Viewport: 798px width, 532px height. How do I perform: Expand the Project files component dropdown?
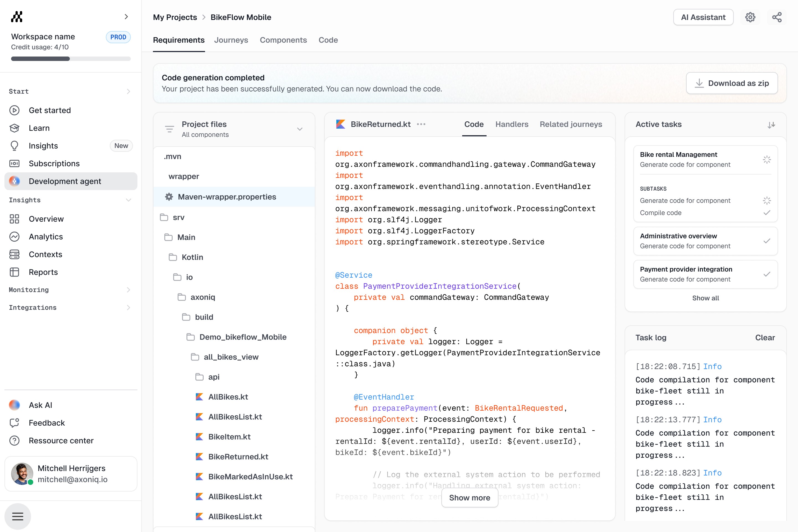click(300, 129)
